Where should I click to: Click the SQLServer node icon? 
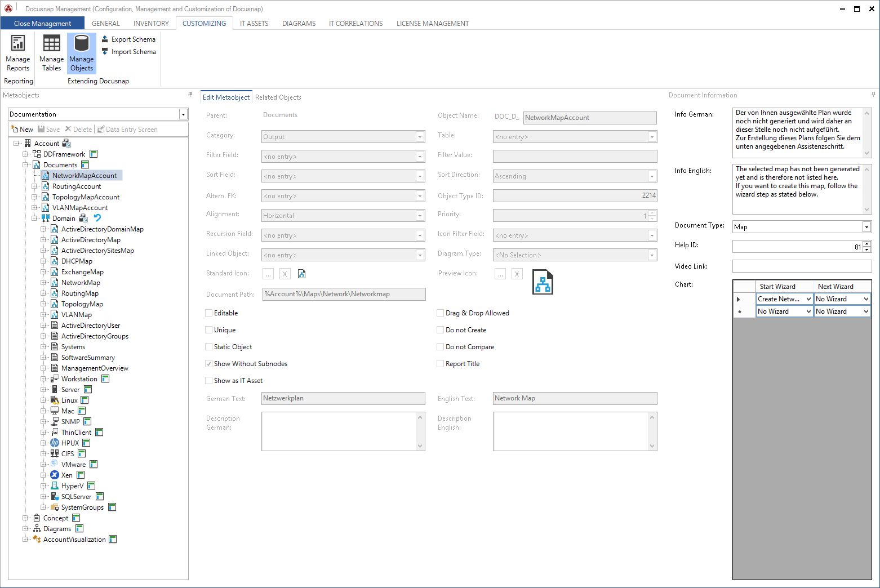(55, 496)
